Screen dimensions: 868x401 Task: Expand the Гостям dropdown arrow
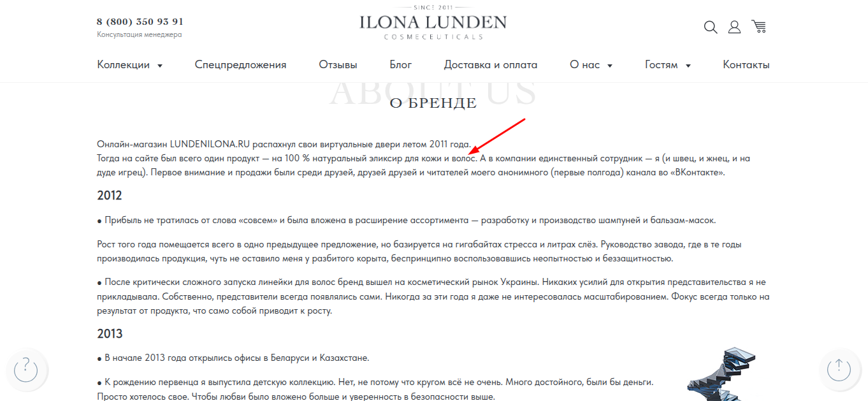[688, 66]
